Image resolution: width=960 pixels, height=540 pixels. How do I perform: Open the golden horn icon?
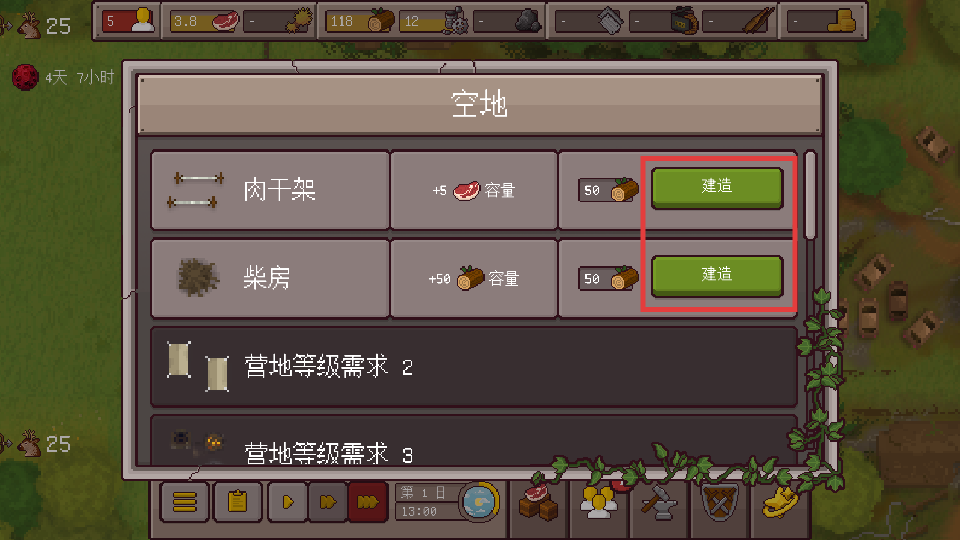pos(779,502)
